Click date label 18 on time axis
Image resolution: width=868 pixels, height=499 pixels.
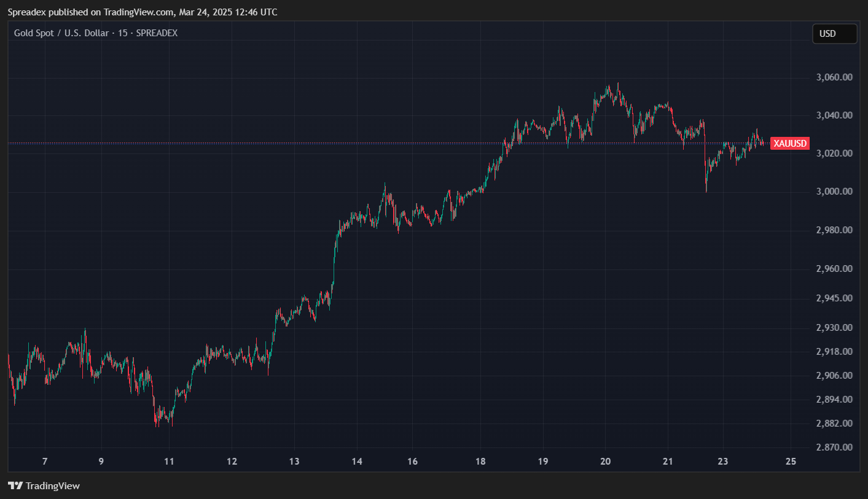pos(480,462)
